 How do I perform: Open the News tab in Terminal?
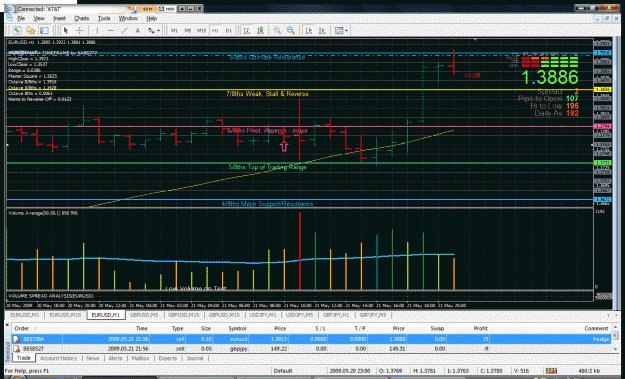(93, 358)
